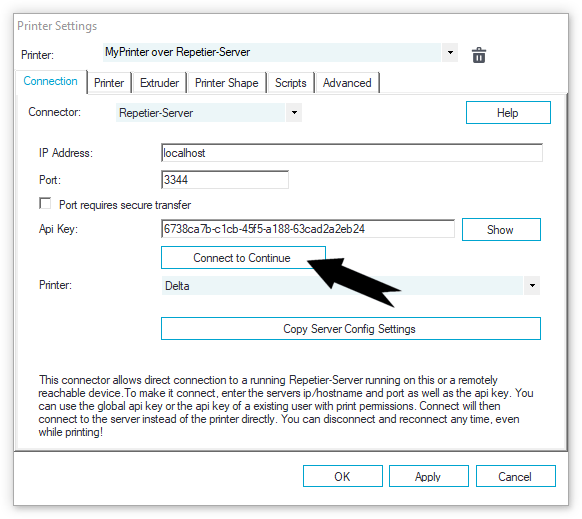Open the Printer selection dropdown at top
This screenshot has height=519, width=582.
(x=450, y=52)
